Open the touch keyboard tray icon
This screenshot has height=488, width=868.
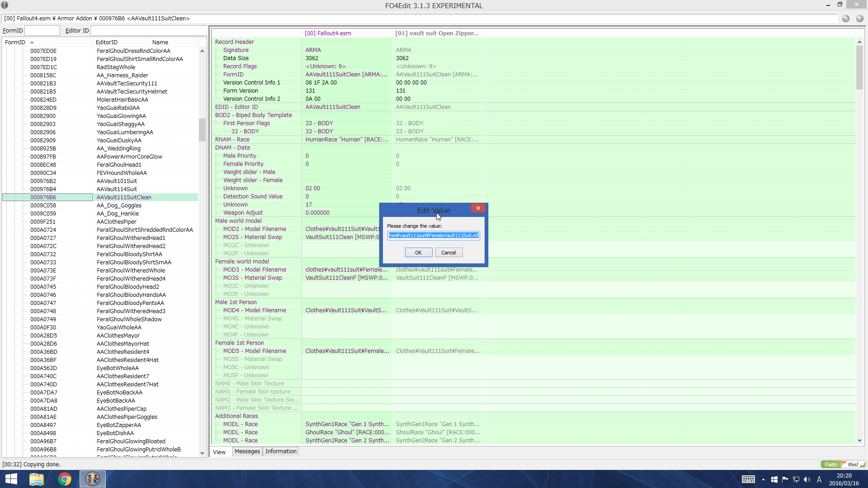[748, 479]
